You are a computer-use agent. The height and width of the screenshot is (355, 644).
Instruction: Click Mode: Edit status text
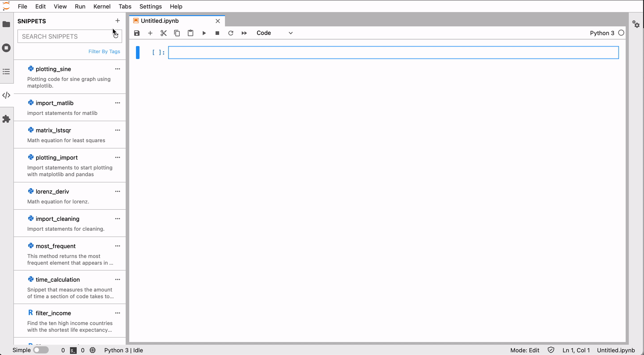point(525,351)
